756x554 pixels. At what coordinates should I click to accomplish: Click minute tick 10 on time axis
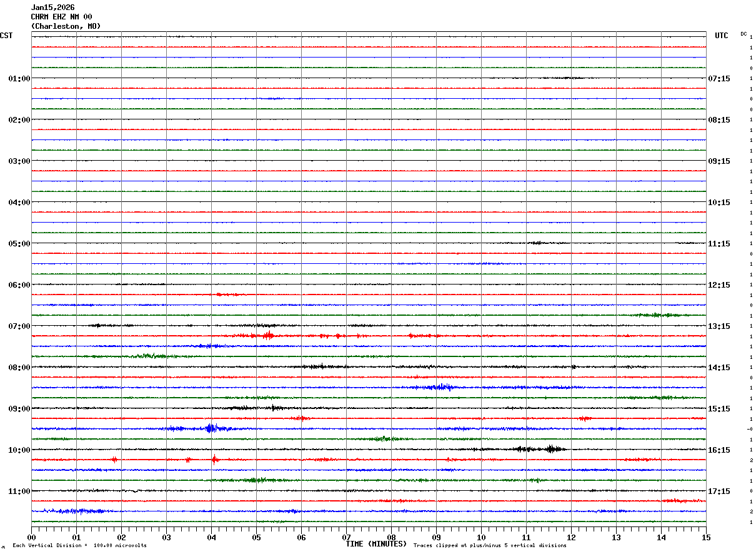[481, 537]
